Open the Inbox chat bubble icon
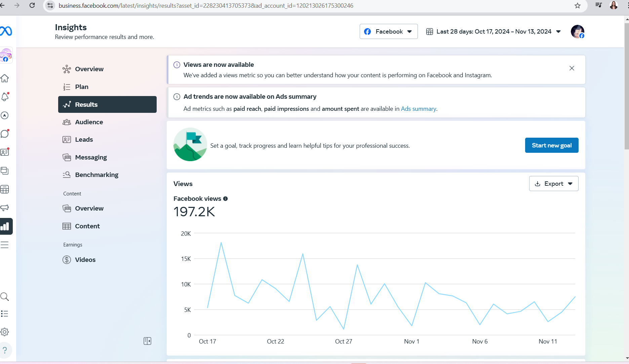Image resolution: width=629 pixels, height=364 pixels. (x=5, y=134)
